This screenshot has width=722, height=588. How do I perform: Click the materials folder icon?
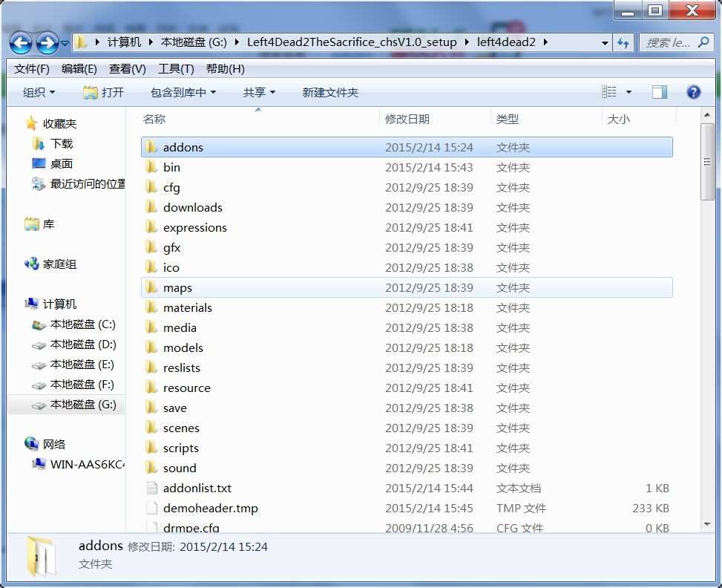pos(151,307)
